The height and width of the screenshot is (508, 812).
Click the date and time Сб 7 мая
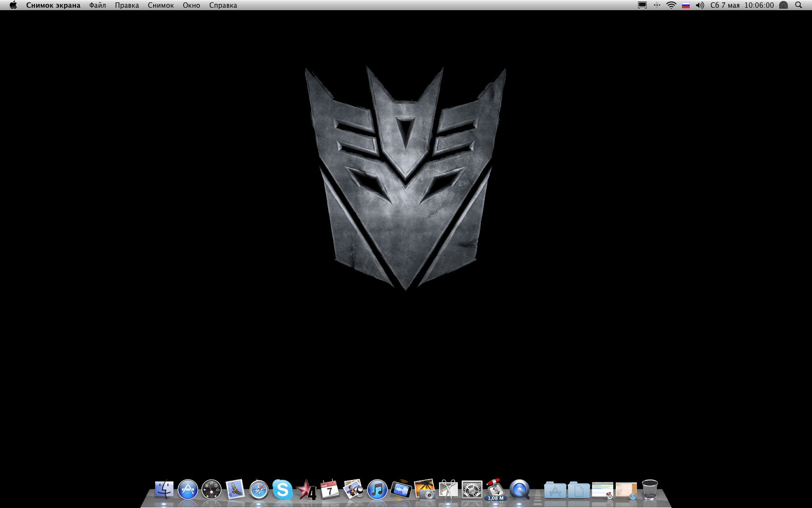click(x=725, y=5)
